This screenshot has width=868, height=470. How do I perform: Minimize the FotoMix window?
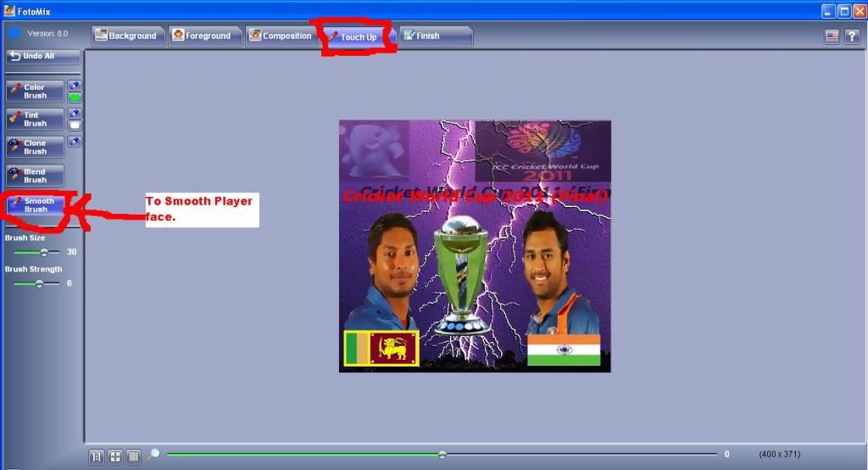tap(828, 11)
